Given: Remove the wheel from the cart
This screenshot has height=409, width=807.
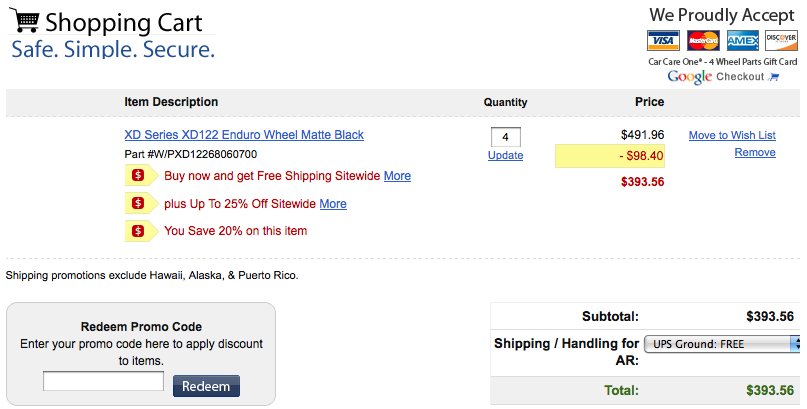Looking at the screenshot, I should [755, 152].
